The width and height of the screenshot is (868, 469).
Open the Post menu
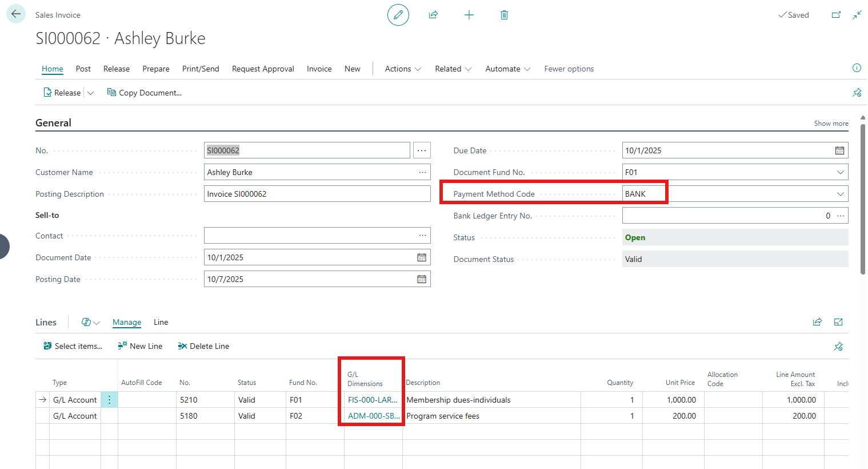(83, 69)
